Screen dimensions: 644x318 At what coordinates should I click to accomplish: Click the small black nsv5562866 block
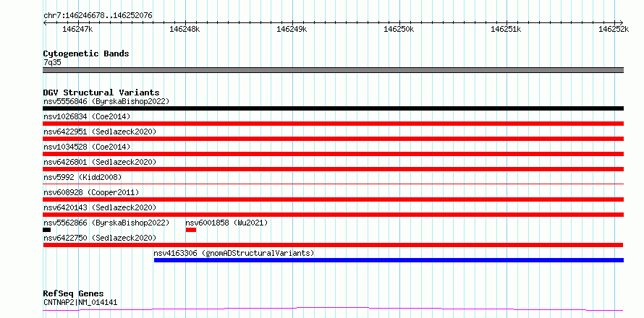point(46,230)
